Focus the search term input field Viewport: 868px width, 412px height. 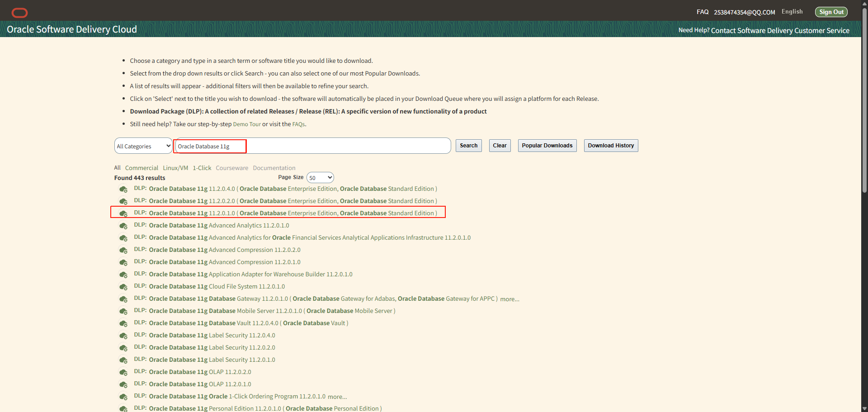tap(312, 146)
